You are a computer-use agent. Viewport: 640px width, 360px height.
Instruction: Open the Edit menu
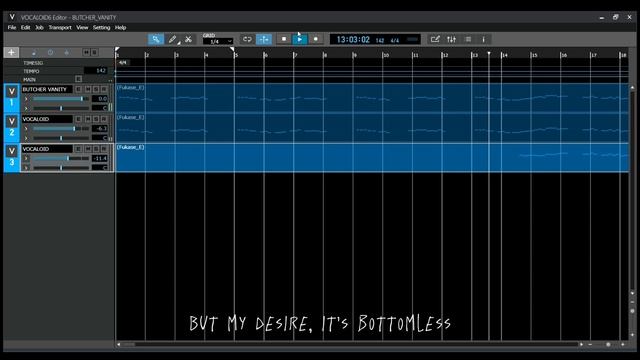26,27
